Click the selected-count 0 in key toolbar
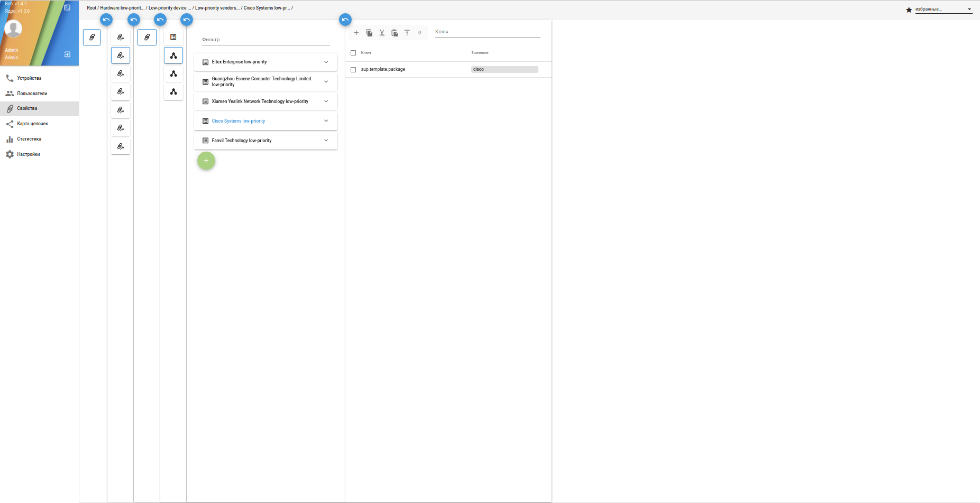Screen dimensions: 980x503 tap(420, 33)
